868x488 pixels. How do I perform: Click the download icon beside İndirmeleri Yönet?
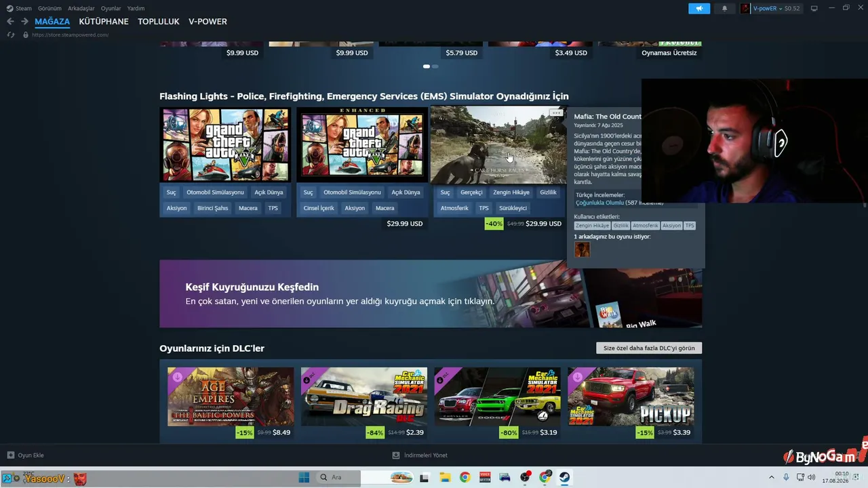[x=396, y=455]
